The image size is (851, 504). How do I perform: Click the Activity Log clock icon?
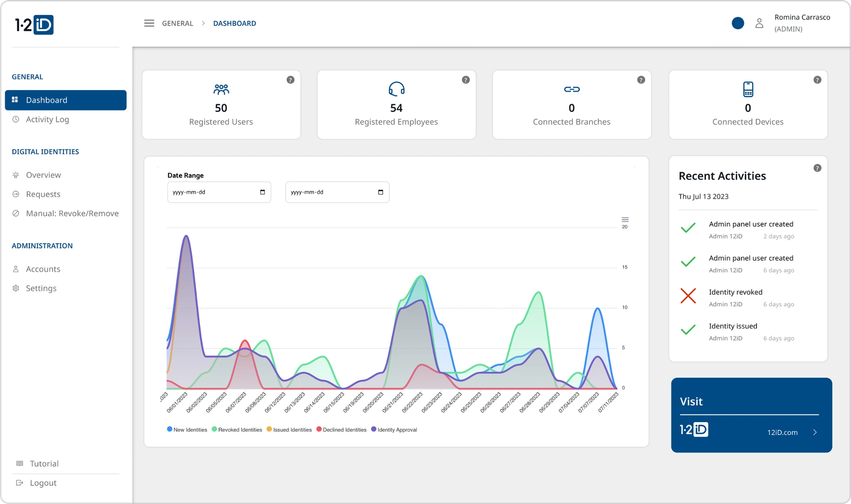pos(16,119)
